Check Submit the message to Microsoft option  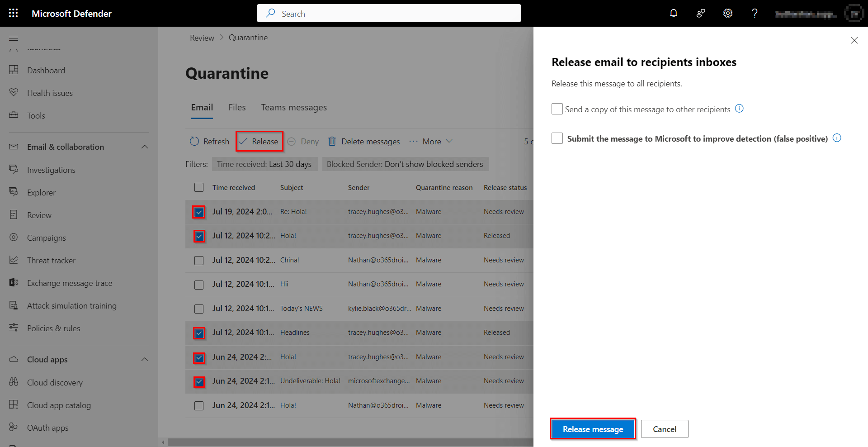557,138
